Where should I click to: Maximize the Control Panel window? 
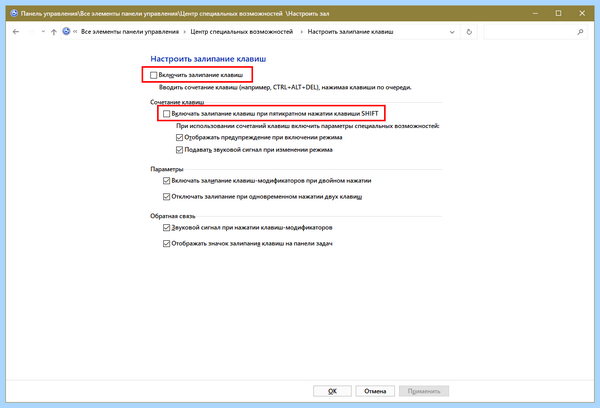pos(558,13)
